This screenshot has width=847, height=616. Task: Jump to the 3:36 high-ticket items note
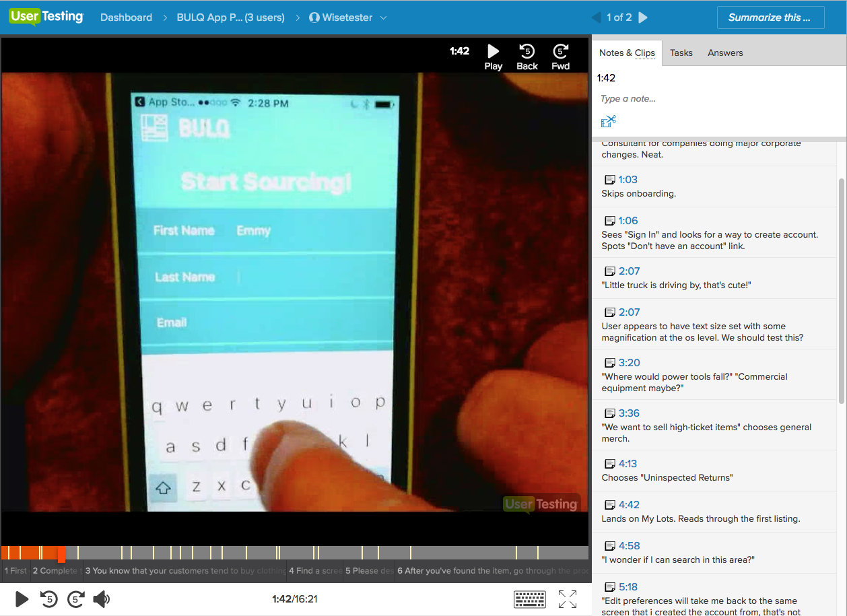629,413
